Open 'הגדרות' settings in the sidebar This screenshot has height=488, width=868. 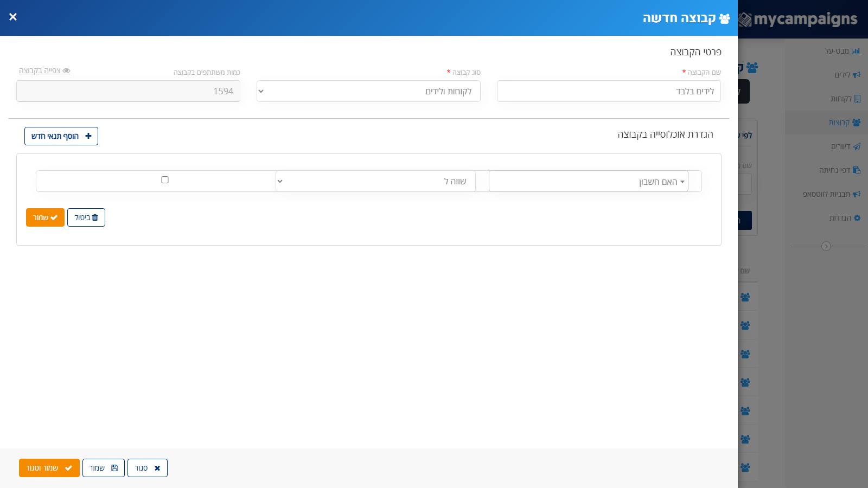844,218
